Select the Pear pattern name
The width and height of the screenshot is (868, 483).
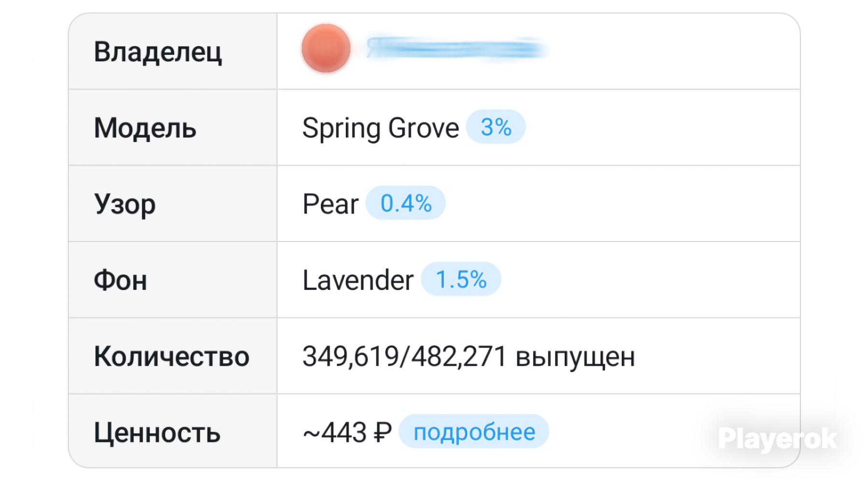pos(330,204)
